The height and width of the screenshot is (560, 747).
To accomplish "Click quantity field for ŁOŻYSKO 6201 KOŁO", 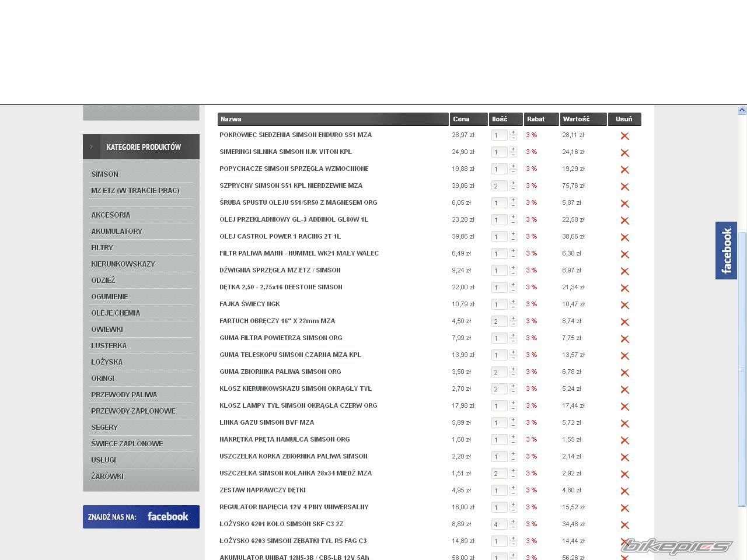I will (x=499, y=524).
